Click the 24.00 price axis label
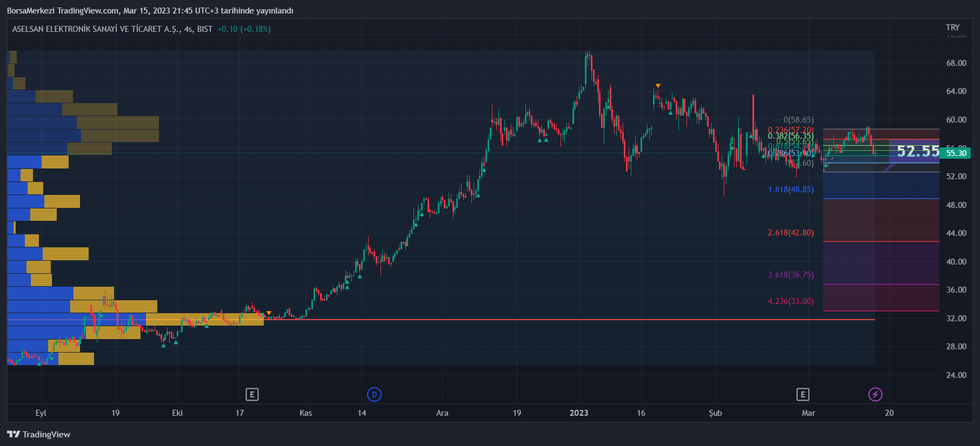980x446 pixels. (956, 375)
